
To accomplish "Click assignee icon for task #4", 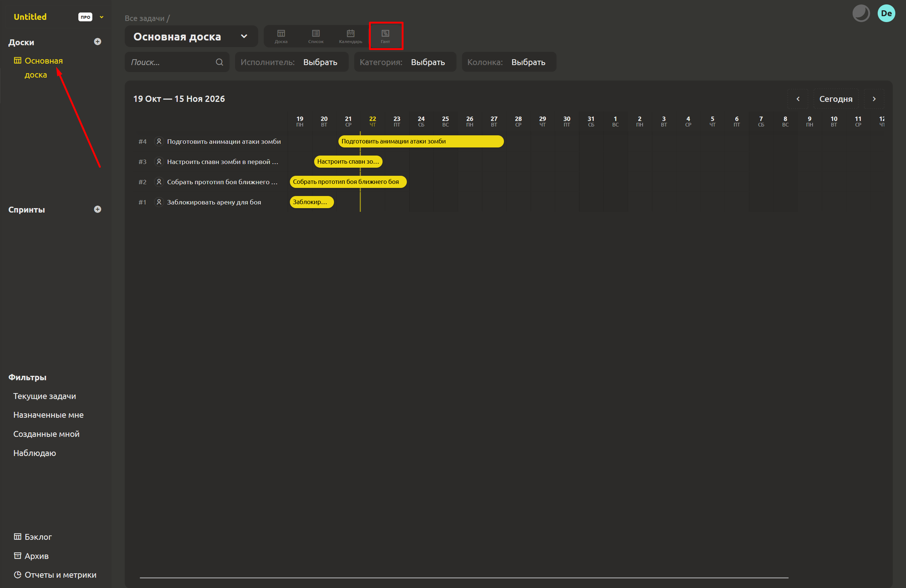I will pos(159,142).
